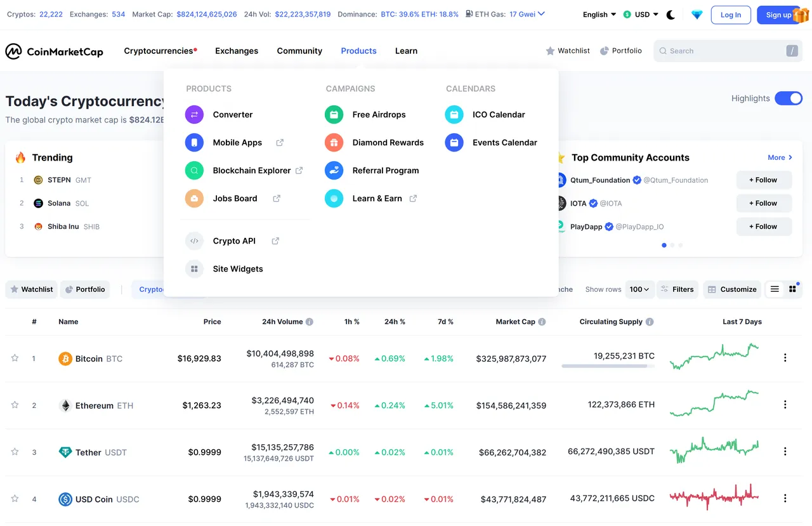Click the Jobs Board icon
The width and height of the screenshot is (812, 526).
[x=194, y=199]
